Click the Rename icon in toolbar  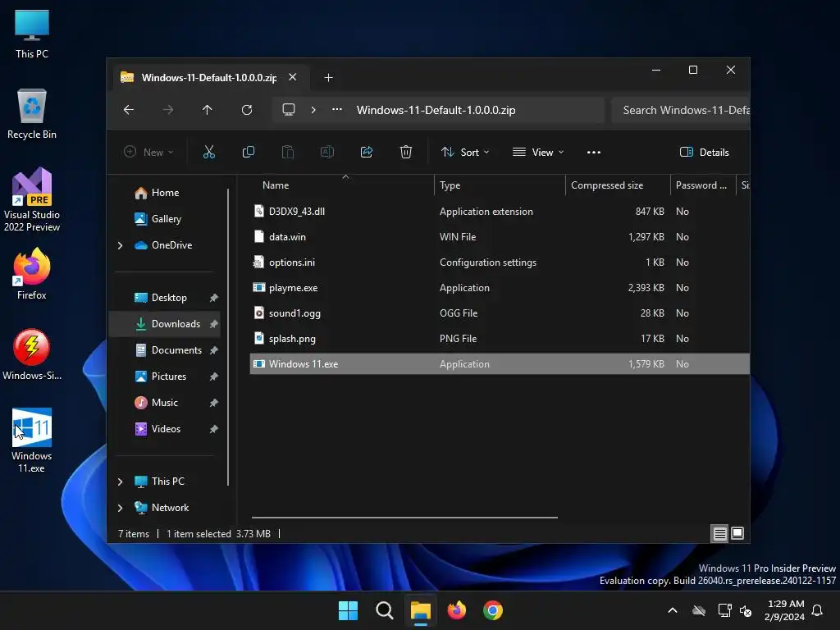tap(326, 152)
